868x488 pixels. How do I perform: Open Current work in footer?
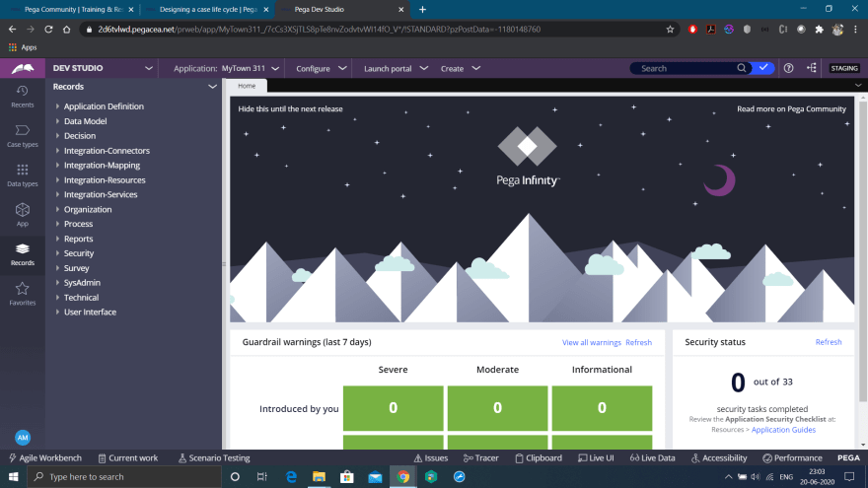click(x=128, y=458)
